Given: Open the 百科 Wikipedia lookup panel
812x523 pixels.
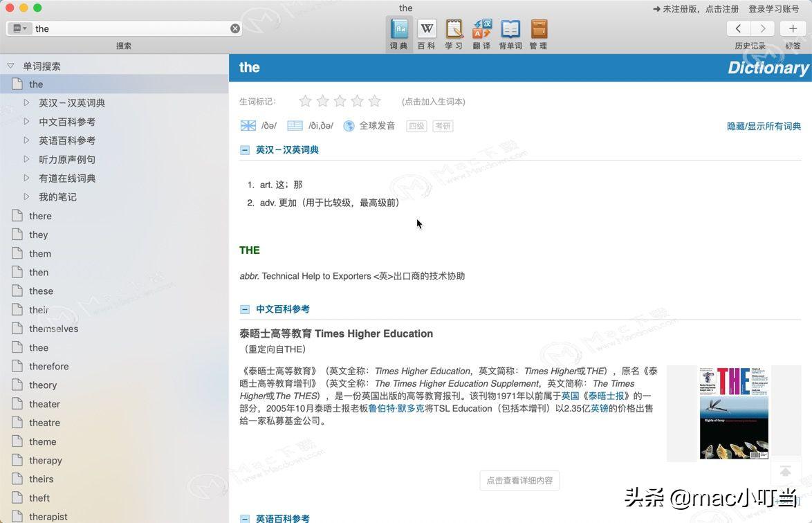Looking at the screenshot, I should 426,31.
